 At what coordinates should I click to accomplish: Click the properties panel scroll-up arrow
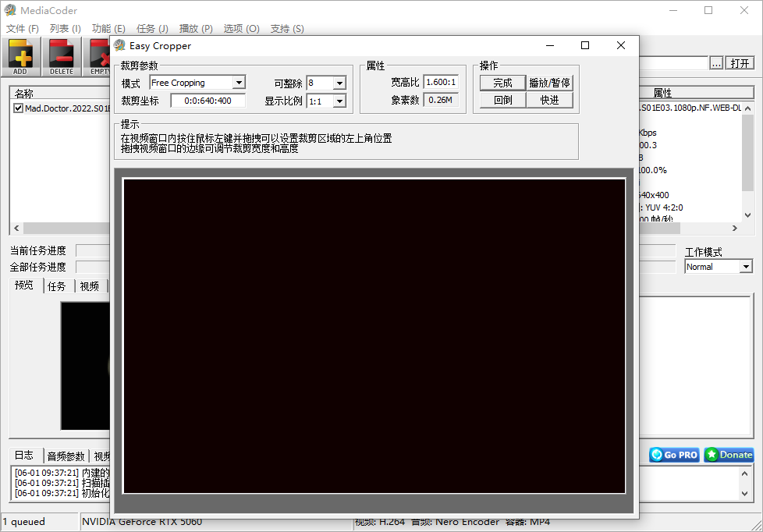tap(748, 108)
